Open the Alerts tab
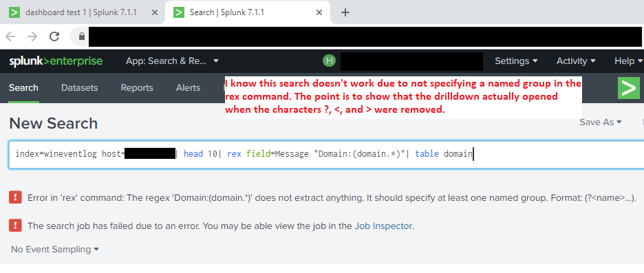Viewport: 644px width, 273px height. pos(188,88)
